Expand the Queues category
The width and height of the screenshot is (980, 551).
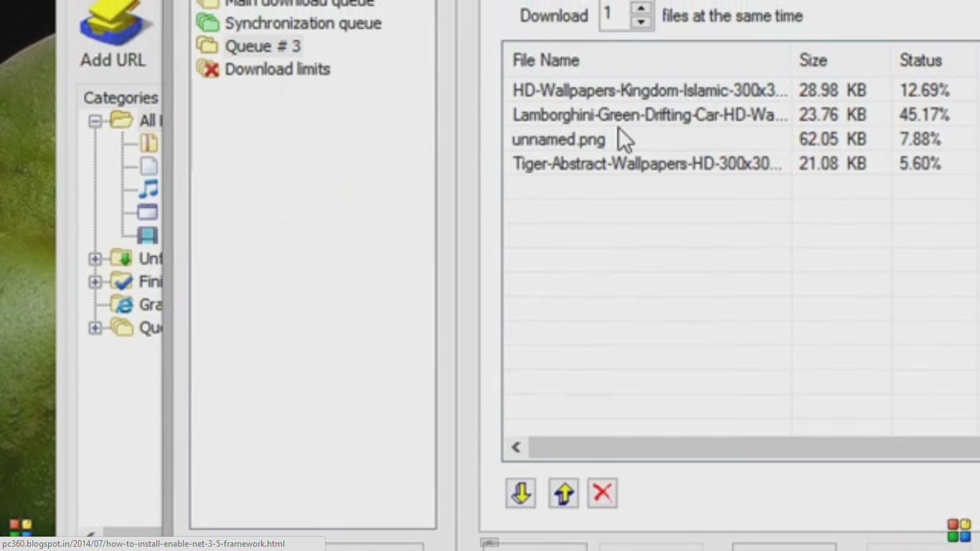pyautogui.click(x=95, y=328)
